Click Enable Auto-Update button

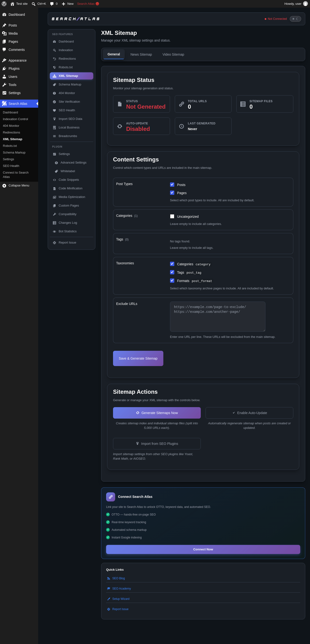click(249, 413)
